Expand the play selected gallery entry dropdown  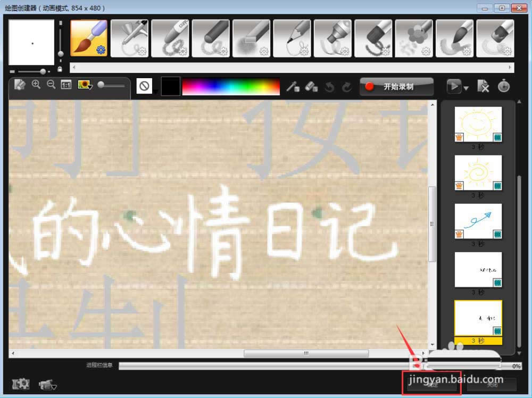(466, 87)
